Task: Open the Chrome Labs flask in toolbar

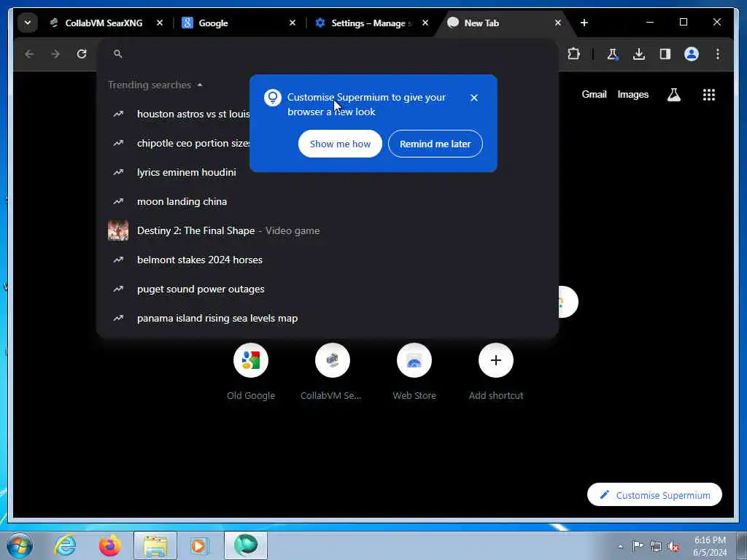Action: click(x=613, y=54)
